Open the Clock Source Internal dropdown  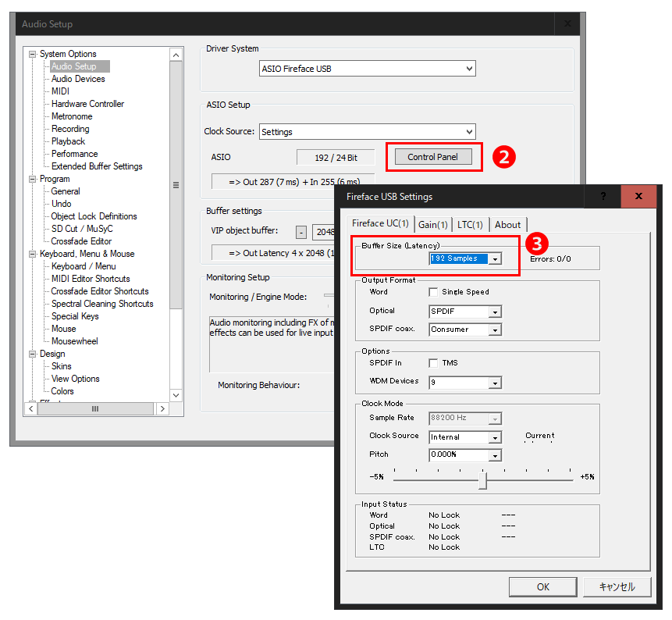pos(494,437)
